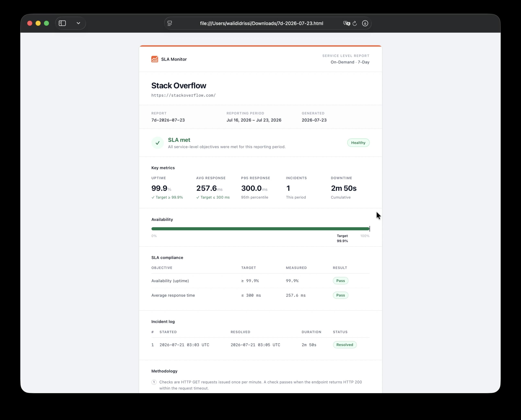Image resolution: width=521 pixels, height=420 pixels.
Task: Click the Target ≤ 300 ms check text
Action: (213, 197)
